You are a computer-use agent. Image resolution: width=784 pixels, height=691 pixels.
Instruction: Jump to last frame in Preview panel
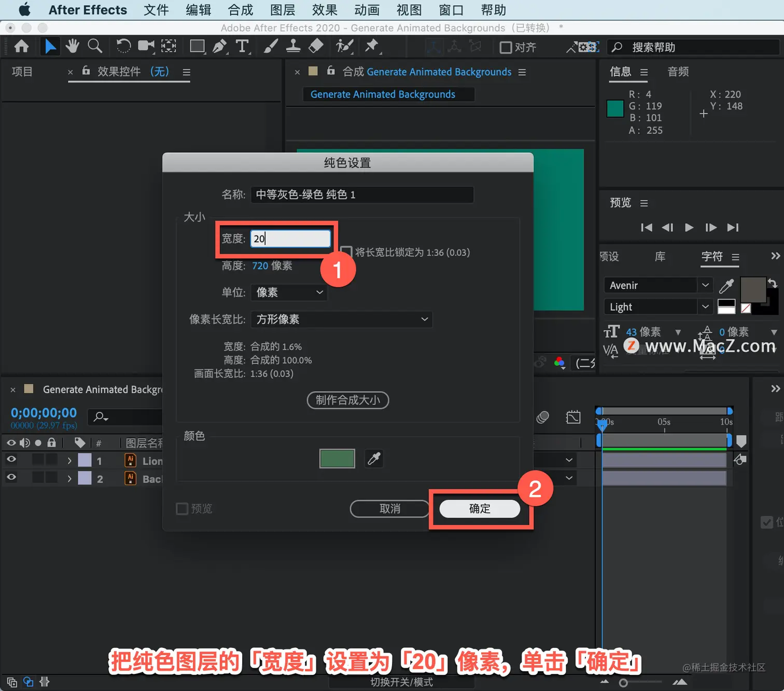733,227
